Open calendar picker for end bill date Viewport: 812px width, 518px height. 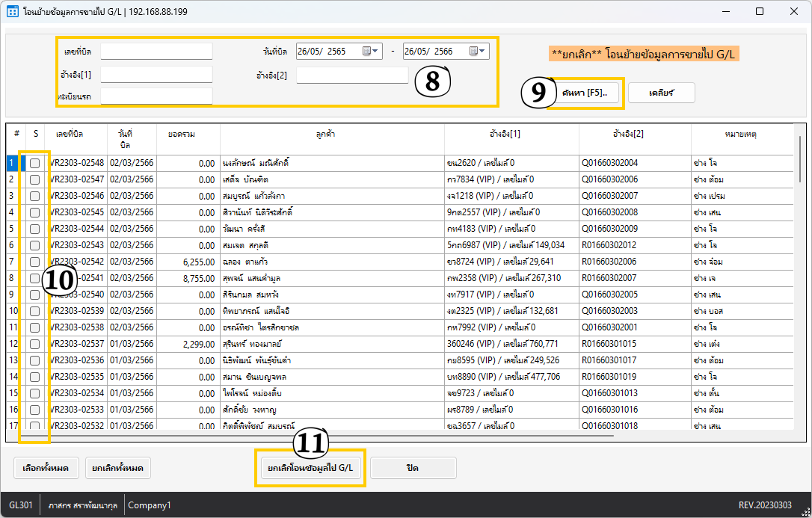point(473,51)
